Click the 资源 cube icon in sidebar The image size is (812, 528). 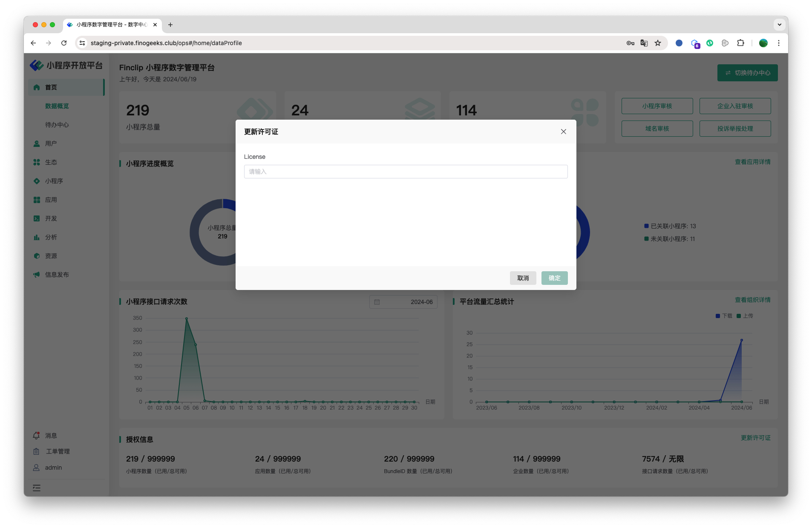point(37,256)
